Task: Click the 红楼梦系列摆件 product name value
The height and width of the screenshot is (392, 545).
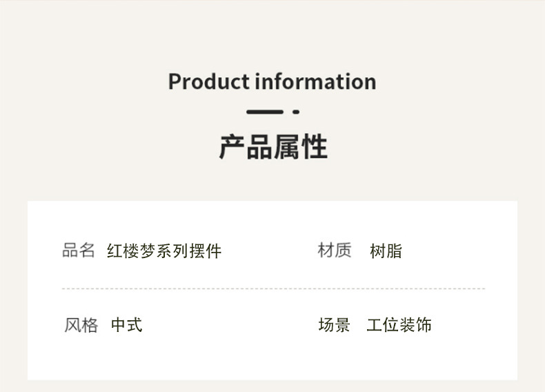Action: (164, 251)
